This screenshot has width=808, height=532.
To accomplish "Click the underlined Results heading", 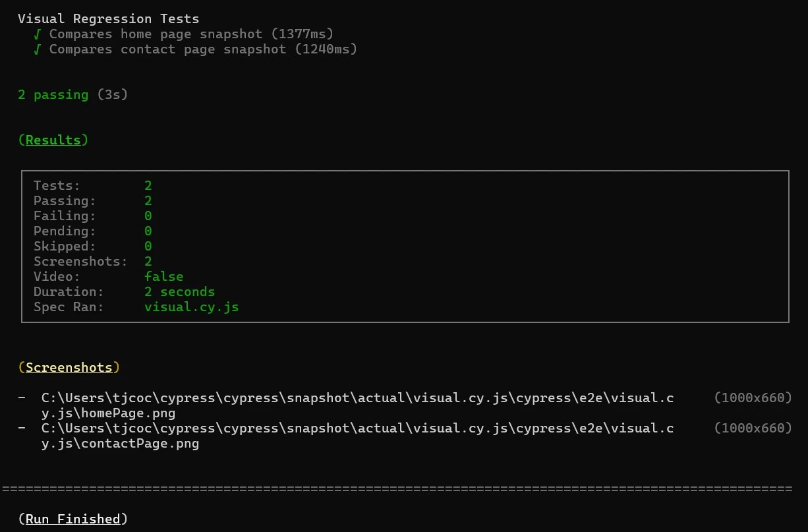I will click(53, 140).
